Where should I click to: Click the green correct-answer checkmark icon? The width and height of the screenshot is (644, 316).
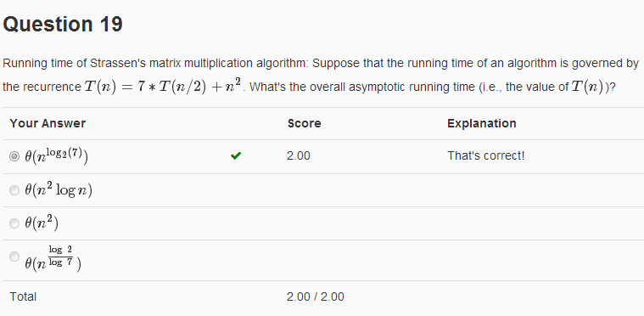tap(236, 155)
